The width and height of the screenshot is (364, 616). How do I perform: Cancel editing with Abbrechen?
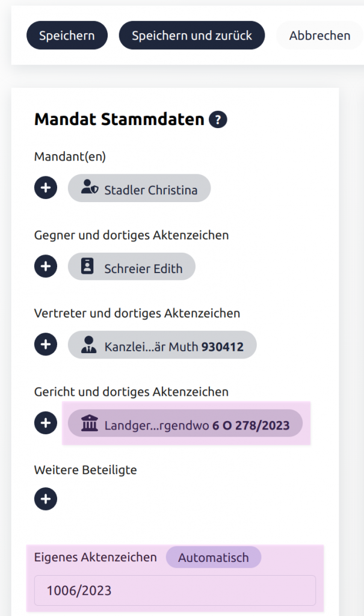tap(319, 35)
